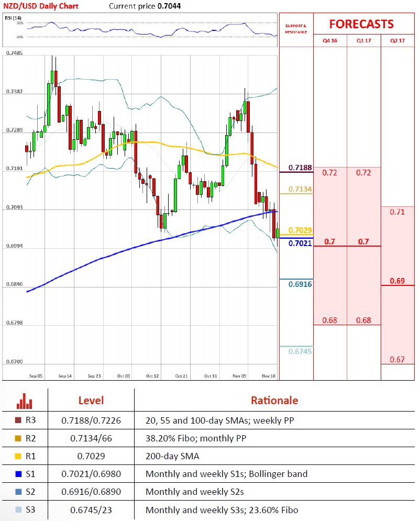Viewport: 420px width, 521px height.
Task: Click the 0.7021 support level label
Action: pyautogui.click(x=300, y=243)
